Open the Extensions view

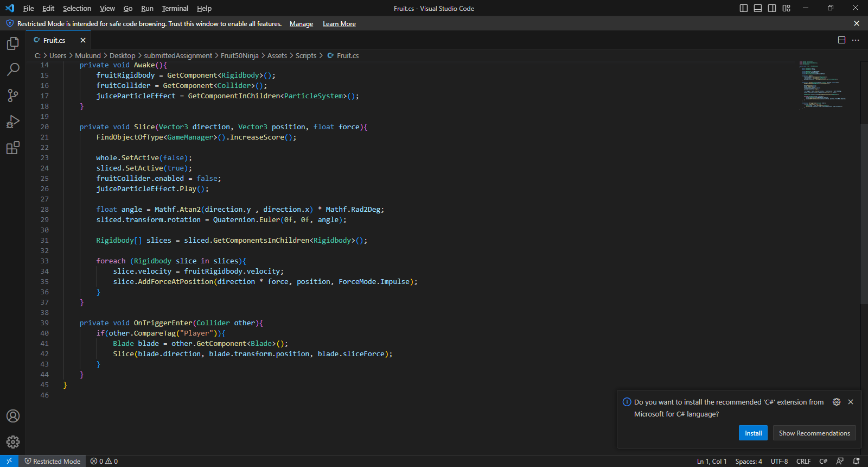click(13, 148)
